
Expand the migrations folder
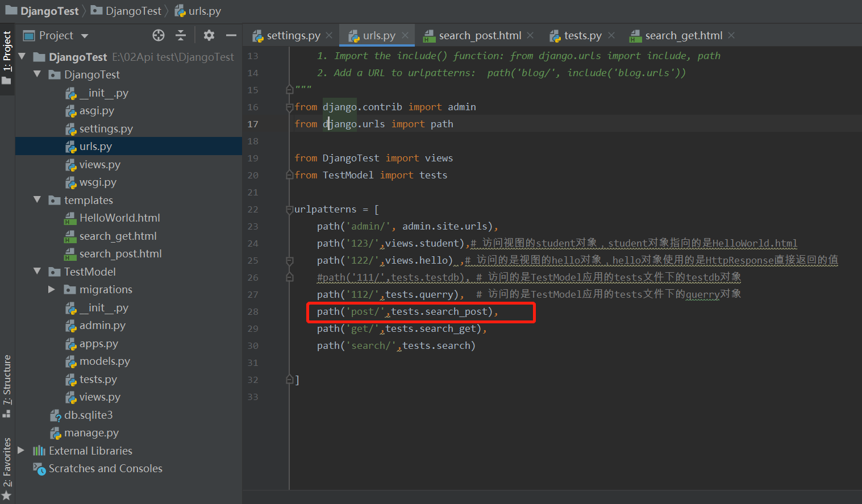pyautogui.click(x=52, y=289)
